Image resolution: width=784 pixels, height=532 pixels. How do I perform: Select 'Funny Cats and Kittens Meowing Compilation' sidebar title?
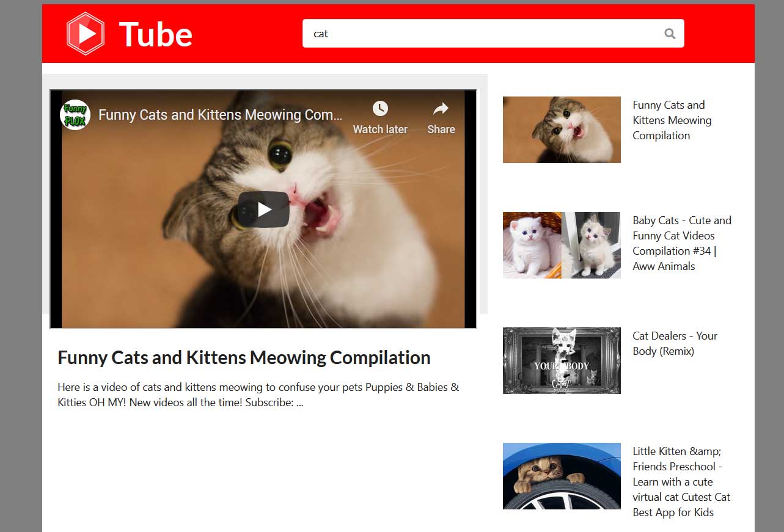click(x=672, y=120)
